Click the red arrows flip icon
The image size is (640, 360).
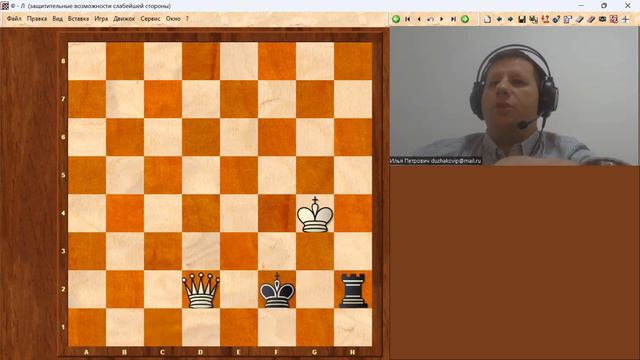point(545,19)
